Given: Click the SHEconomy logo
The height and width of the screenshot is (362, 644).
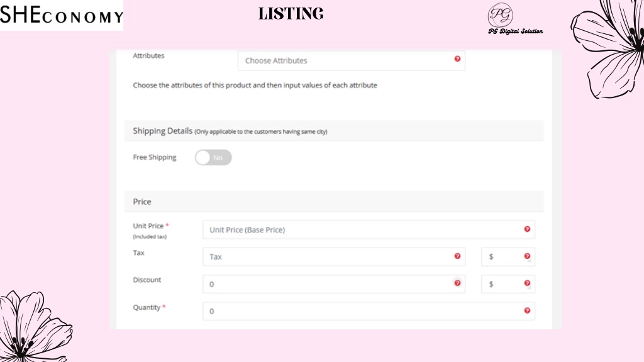Looking at the screenshot, I should pos(62,15).
